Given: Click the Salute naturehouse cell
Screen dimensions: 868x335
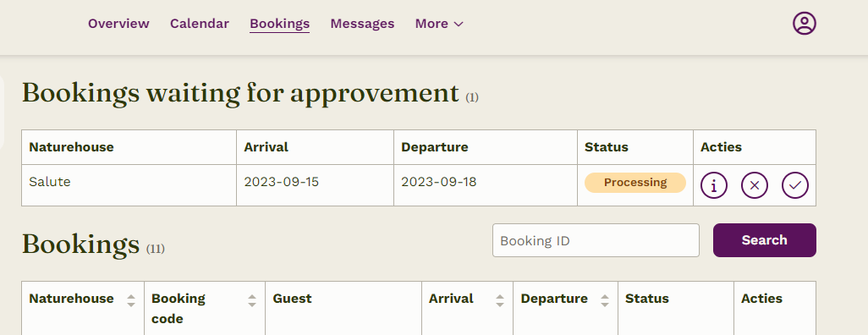Looking at the screenshot, I should (129, 185).
